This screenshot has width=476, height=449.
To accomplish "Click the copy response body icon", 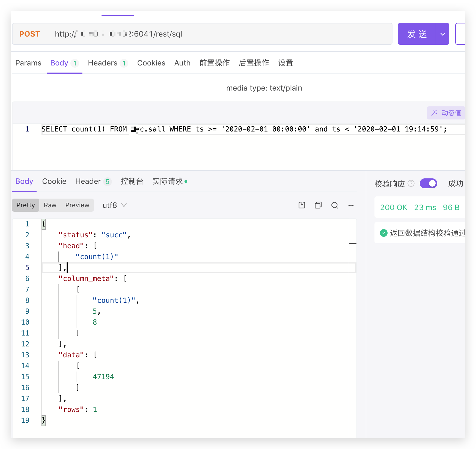I will tap(318, 205).
